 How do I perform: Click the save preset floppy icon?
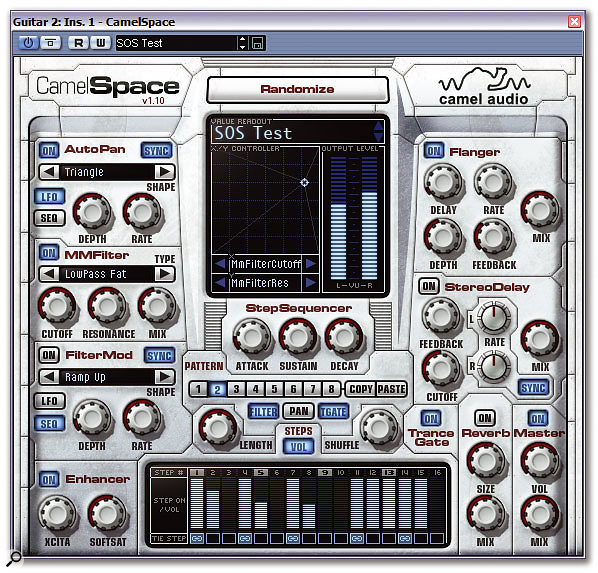(257, 43)
